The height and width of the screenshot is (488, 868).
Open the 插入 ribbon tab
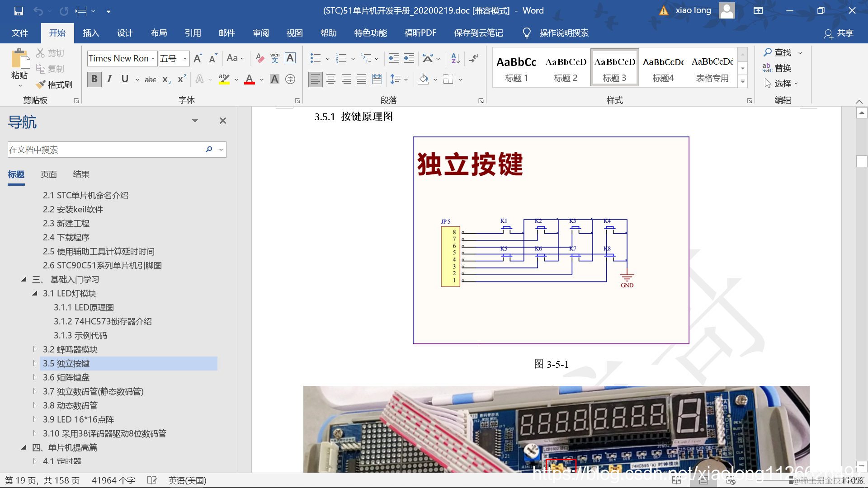(x=91, y=33)
